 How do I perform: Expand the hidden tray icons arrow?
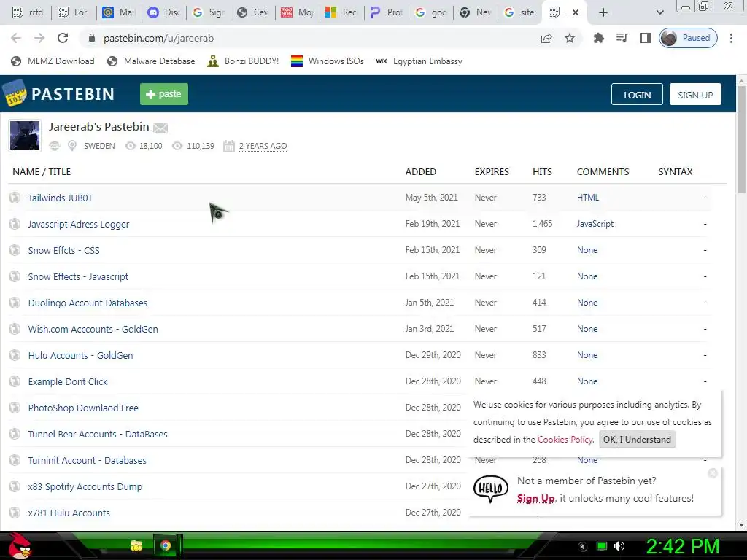pos(582,546)
